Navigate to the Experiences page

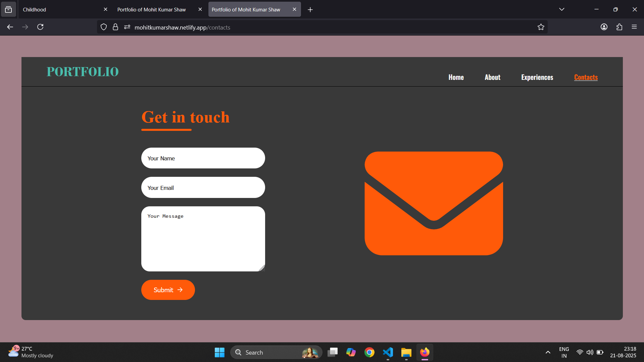tap(537, 77)
